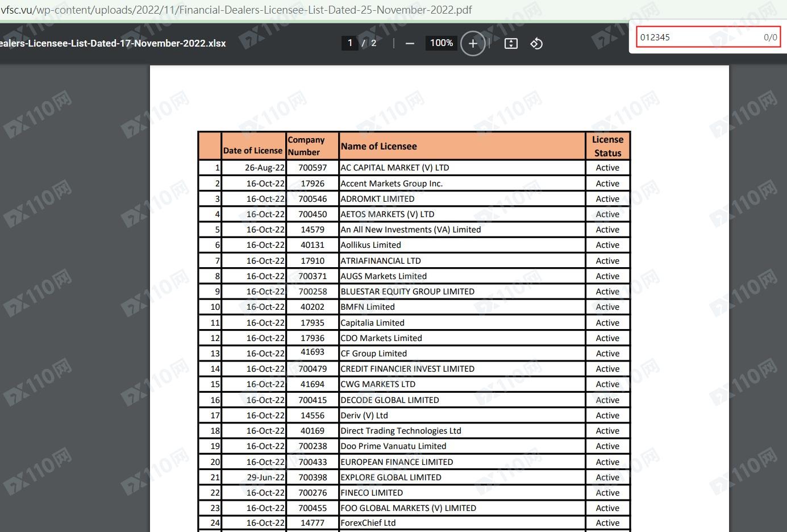Click company number 700597
787x532 pixels.
click(313, 168)
